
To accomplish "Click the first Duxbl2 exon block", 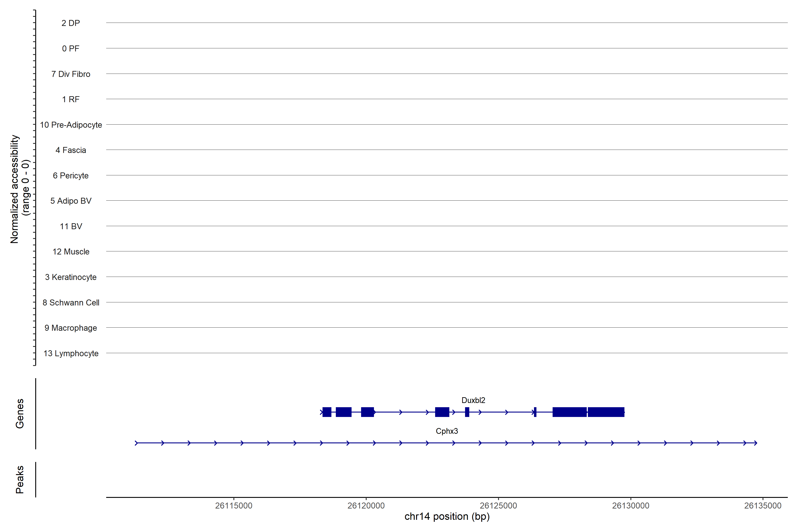I will point(327,412).
